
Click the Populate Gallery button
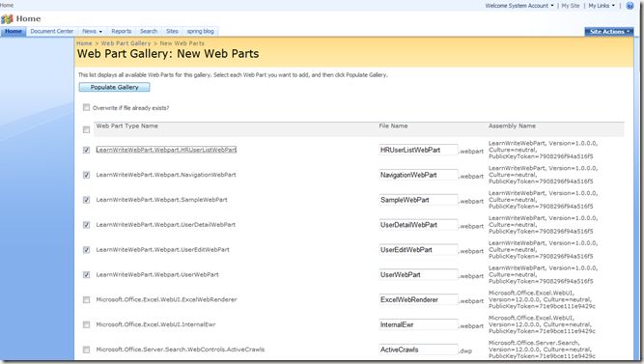[x=114, y=87]
